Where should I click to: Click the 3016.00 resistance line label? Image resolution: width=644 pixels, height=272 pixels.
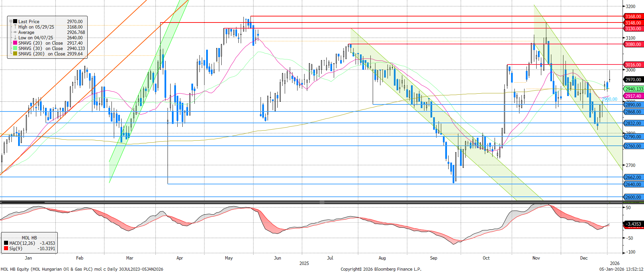[633, 65]
